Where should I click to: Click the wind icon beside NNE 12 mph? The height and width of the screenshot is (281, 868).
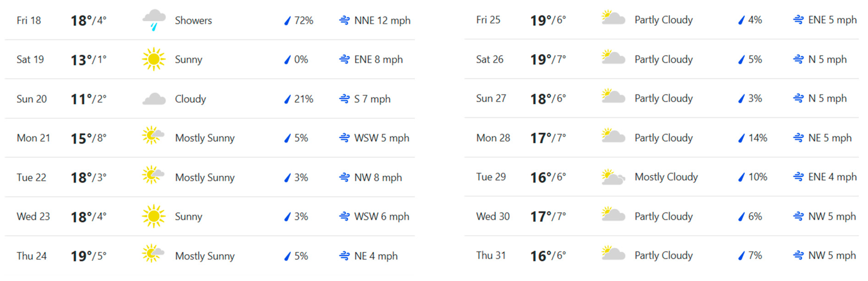click(x=344, y=20)
